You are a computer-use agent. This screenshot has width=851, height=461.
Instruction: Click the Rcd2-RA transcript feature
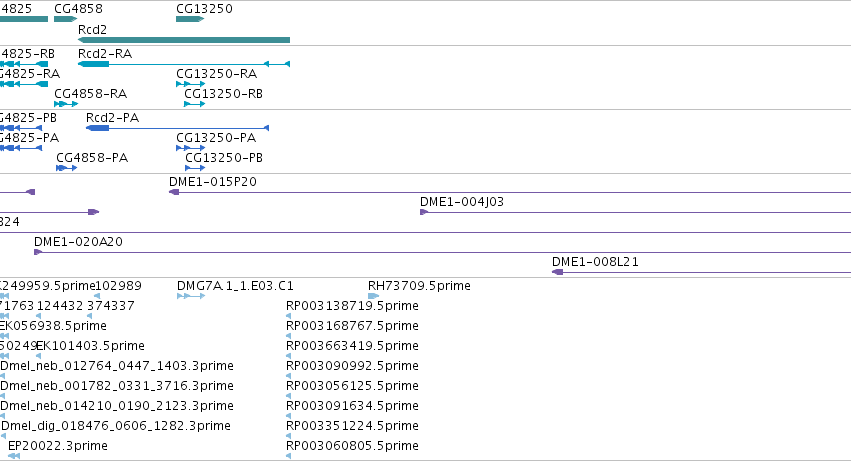click(184, 64)
